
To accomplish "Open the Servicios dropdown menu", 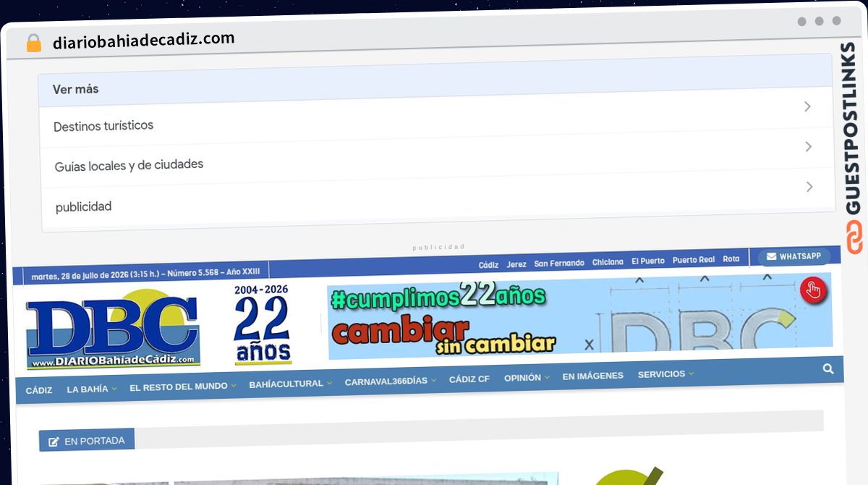I will 665,374.
